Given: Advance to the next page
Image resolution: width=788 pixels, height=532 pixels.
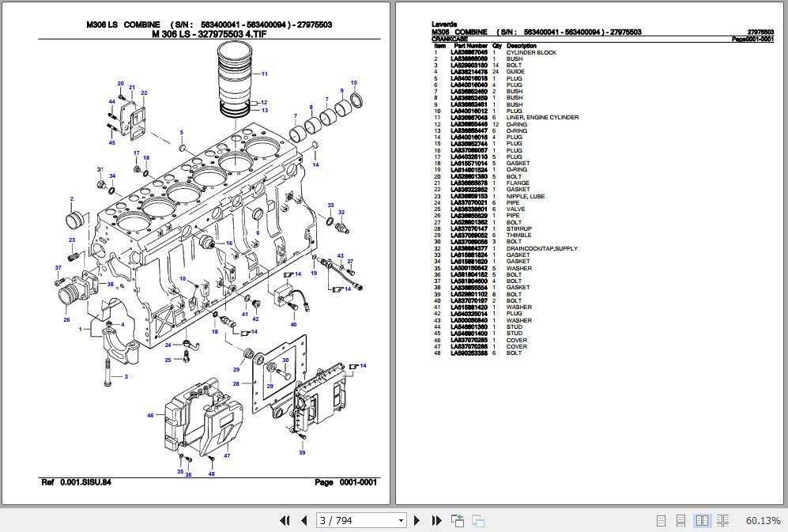Looking at the screenshot, I should coord(417,521).
